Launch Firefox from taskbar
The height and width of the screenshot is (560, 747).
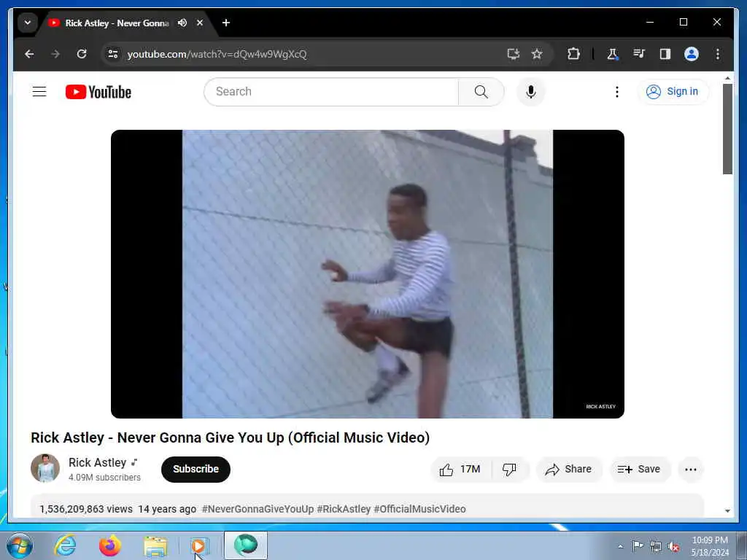110,545
